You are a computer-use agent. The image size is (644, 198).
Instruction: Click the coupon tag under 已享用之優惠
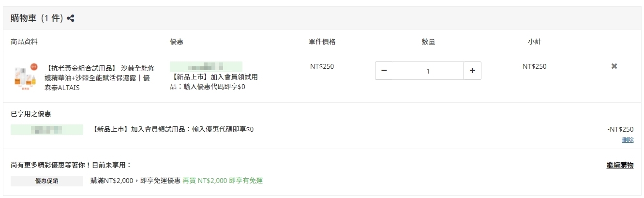point(47,129)
